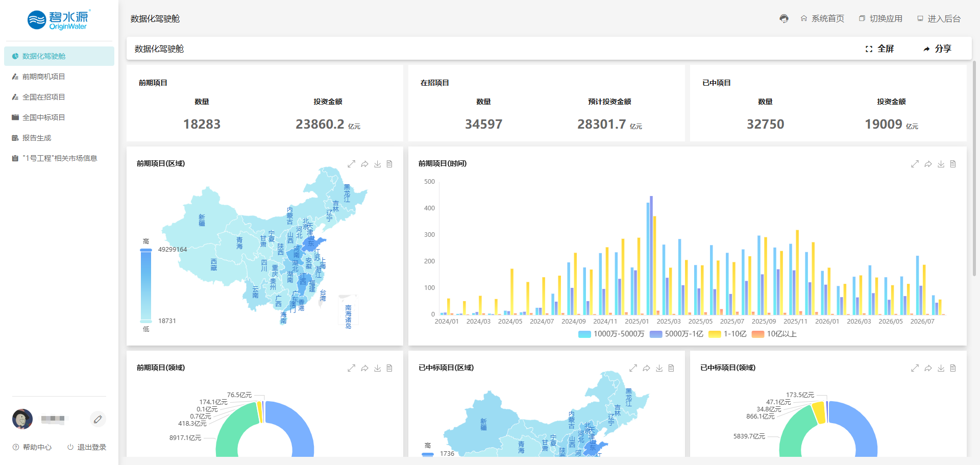
Task: Click the OriginWater 碧水源 logo
Action: pos(59,20)
